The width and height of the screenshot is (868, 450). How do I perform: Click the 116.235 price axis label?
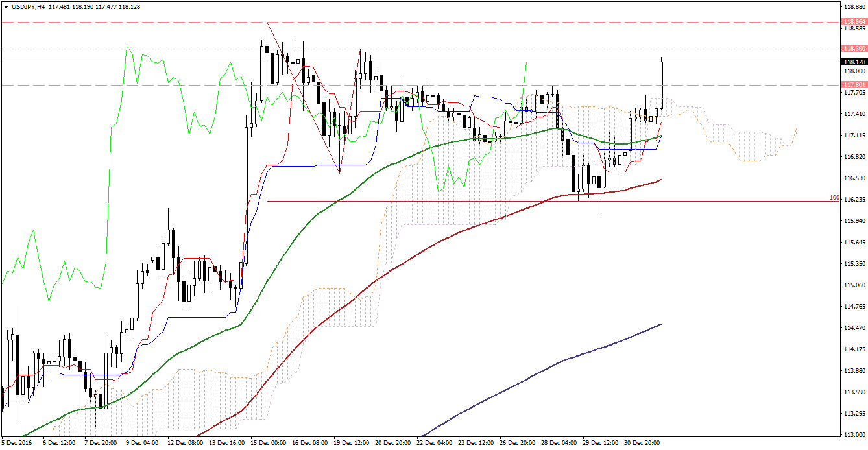coord(855,200)
